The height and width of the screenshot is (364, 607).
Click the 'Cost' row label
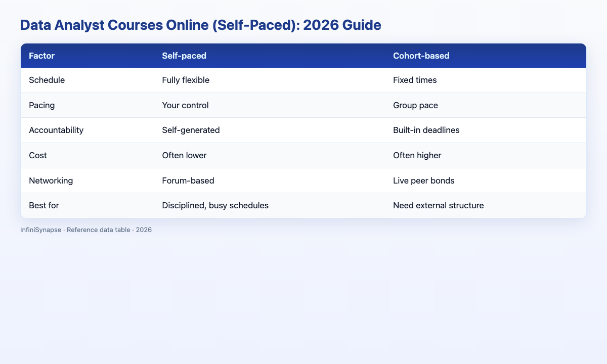point(39,155)
